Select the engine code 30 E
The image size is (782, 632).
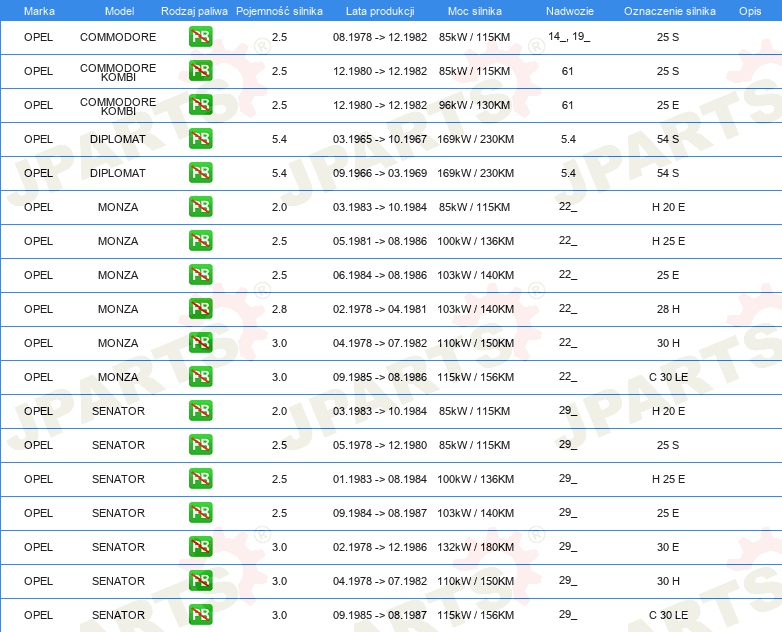pyautogui.click(x=668, y=547)
